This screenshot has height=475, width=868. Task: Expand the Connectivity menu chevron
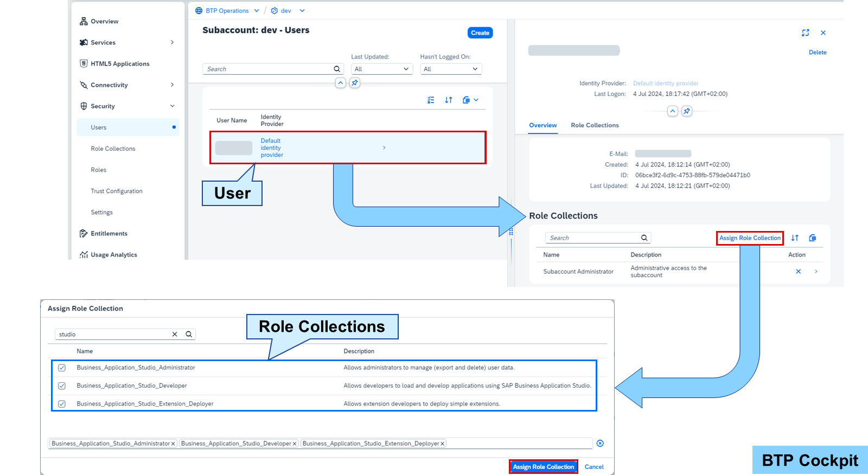pyautogui.click(x=173, y=85)
